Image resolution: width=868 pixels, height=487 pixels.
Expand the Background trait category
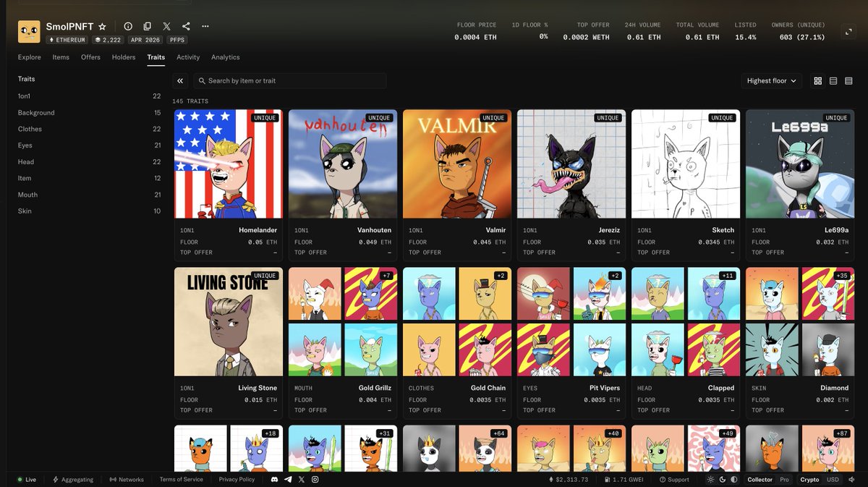pos(89,113)
